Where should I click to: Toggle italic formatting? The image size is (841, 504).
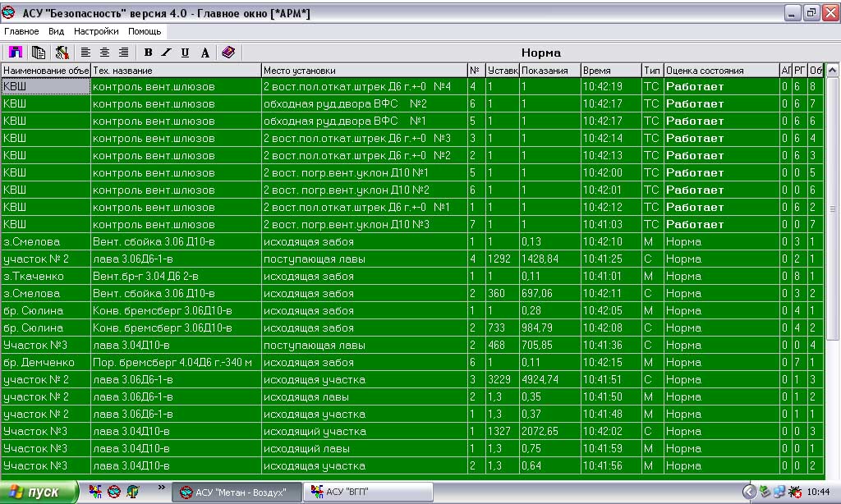[167, 53]
